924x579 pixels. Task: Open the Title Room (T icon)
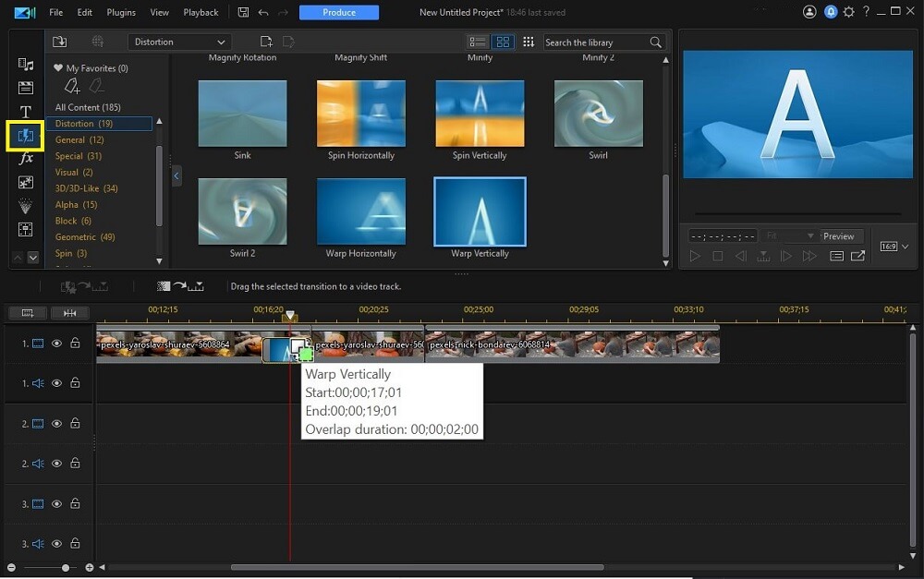(x=26, y=112)
